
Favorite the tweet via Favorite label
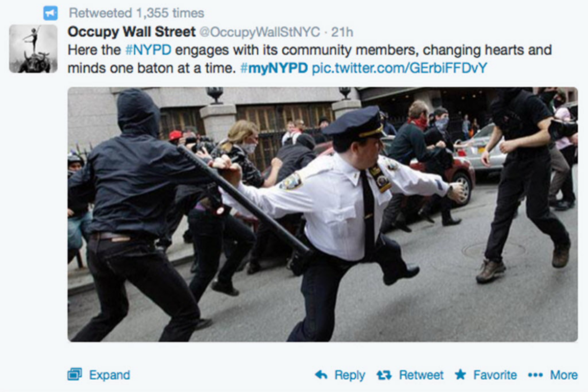pyautogui.click(x=495, y=375)
